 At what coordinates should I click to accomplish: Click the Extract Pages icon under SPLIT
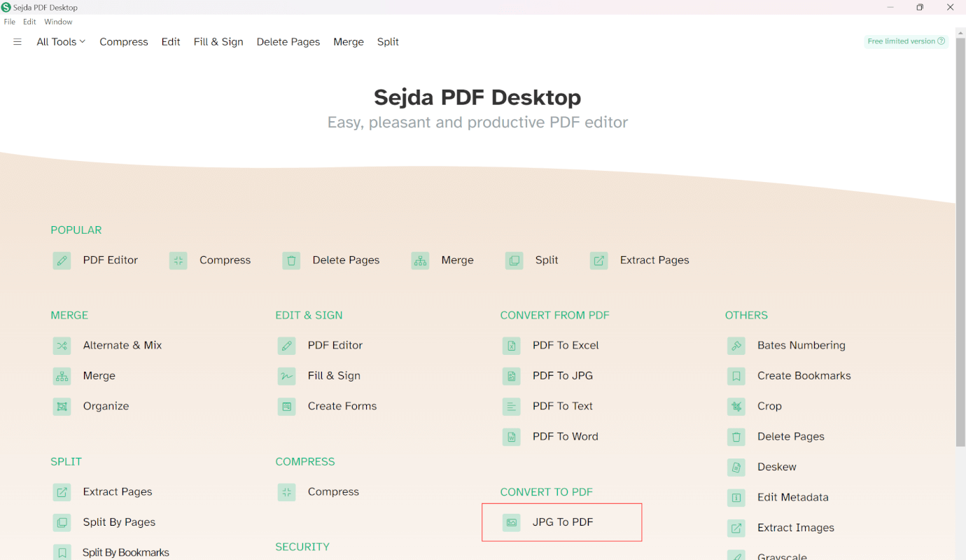[x=62, y=493]
